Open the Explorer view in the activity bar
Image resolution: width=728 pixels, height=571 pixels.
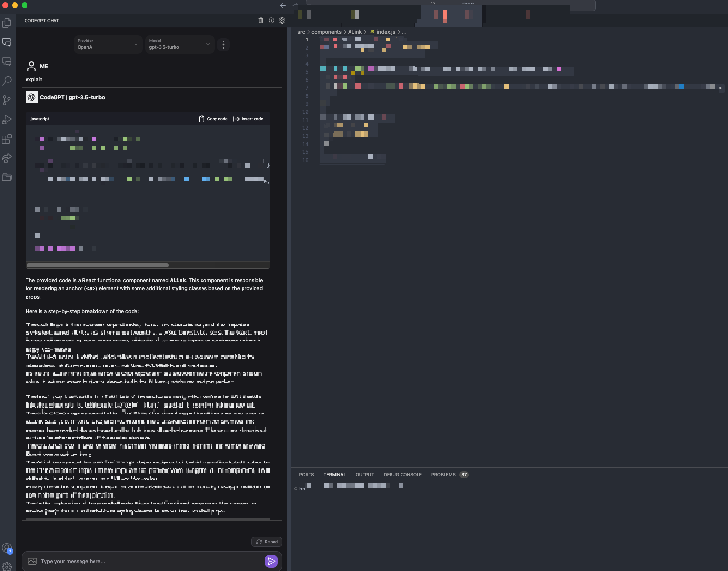pos(7,23)
